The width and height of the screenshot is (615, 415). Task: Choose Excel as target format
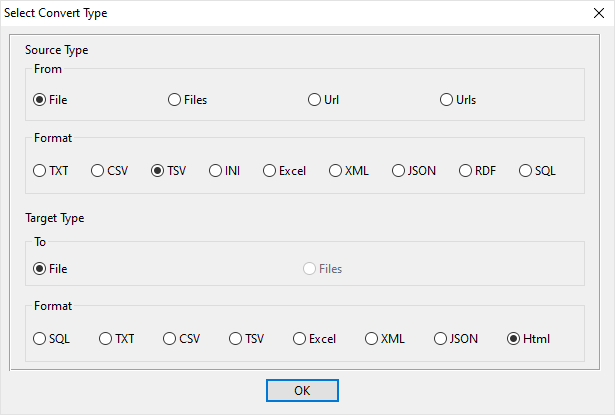coord(300,339)
